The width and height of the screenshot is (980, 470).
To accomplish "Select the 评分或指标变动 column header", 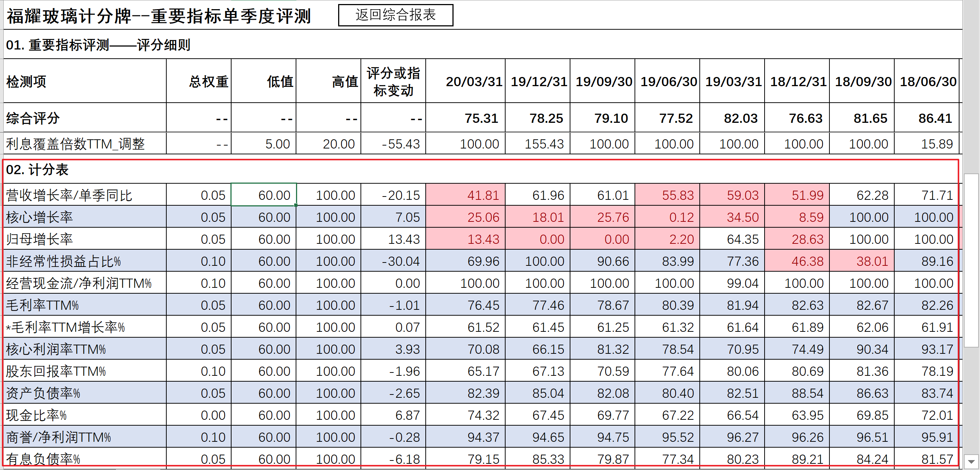I will 393,81.
